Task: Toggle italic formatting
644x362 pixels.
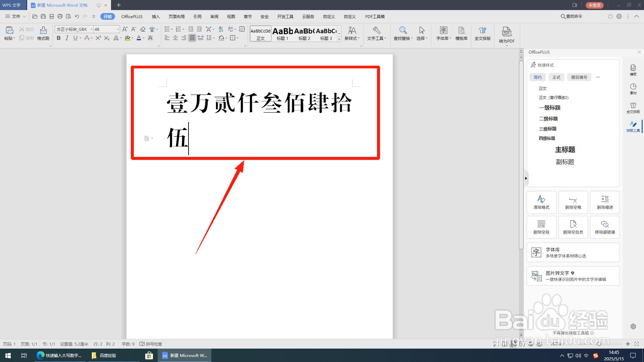Action: (x=67, y=38)
